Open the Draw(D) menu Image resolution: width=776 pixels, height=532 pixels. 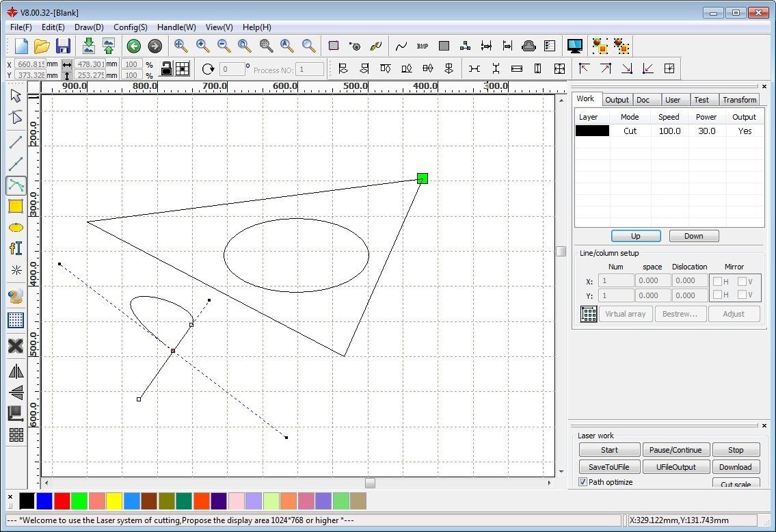click(89, 27)
